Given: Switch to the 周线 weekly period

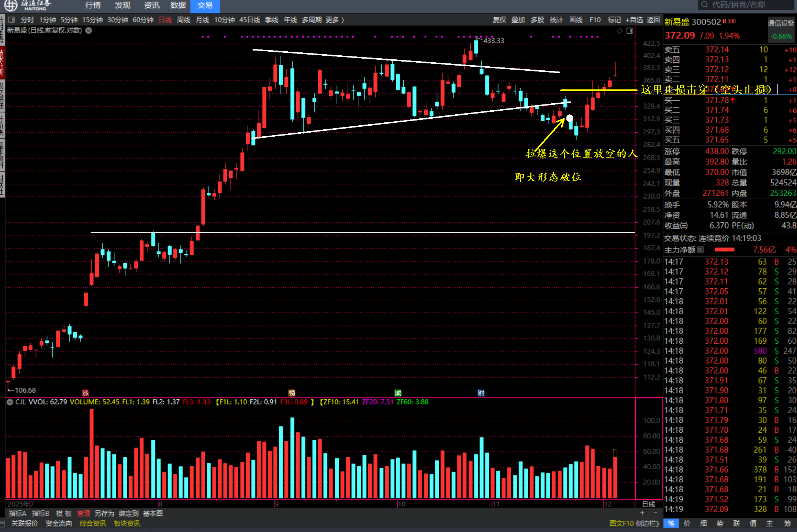Looking at the screenshot, I should 183,20.
